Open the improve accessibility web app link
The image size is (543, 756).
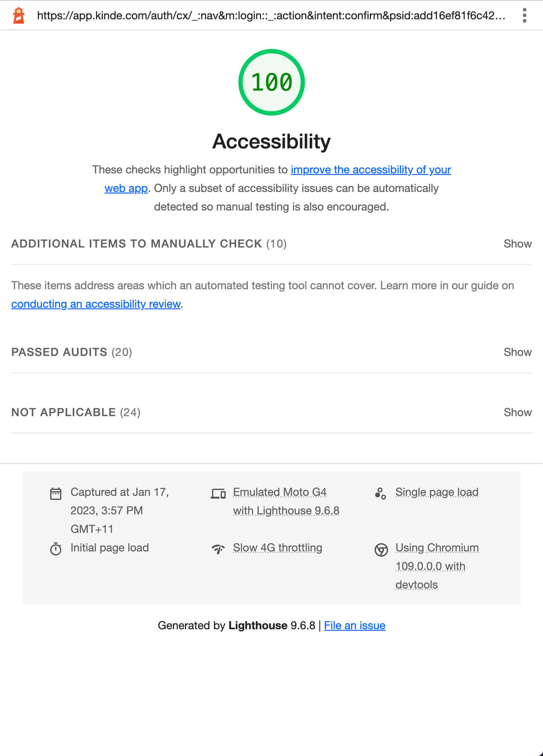[370, 170]
